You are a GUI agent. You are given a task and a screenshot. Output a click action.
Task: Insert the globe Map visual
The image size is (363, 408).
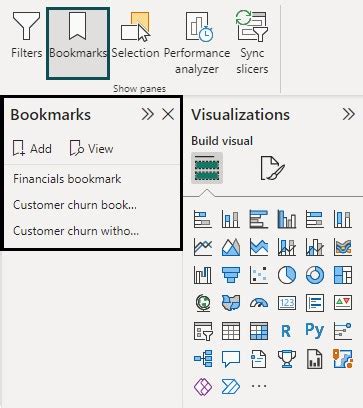(203, 303)
